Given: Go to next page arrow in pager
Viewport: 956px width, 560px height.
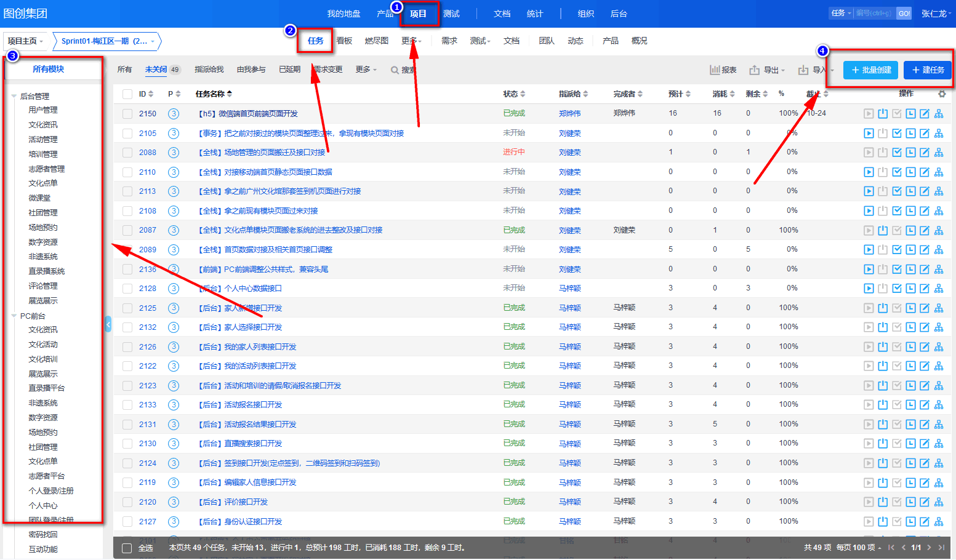Looking at the screenshot, I should (929, 548).
